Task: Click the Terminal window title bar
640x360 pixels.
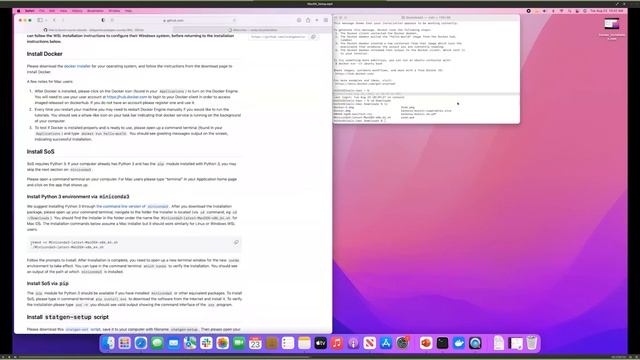Action: pos(426,18)
